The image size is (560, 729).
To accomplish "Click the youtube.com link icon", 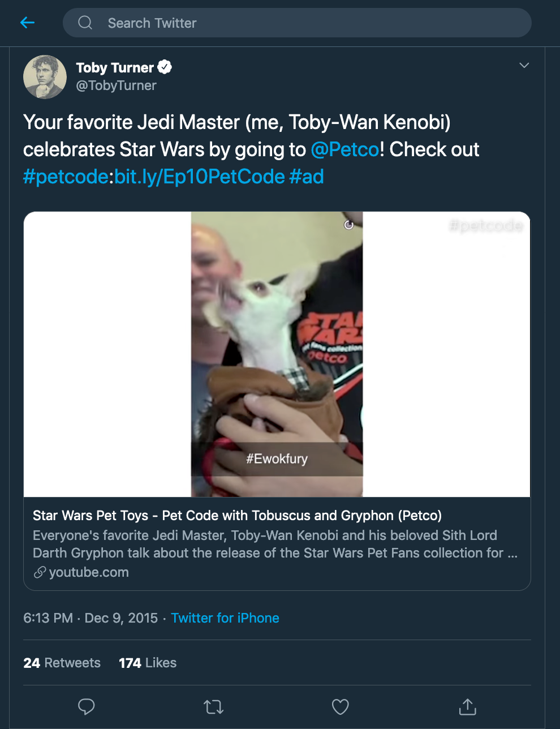I will [x=40, y=573].
